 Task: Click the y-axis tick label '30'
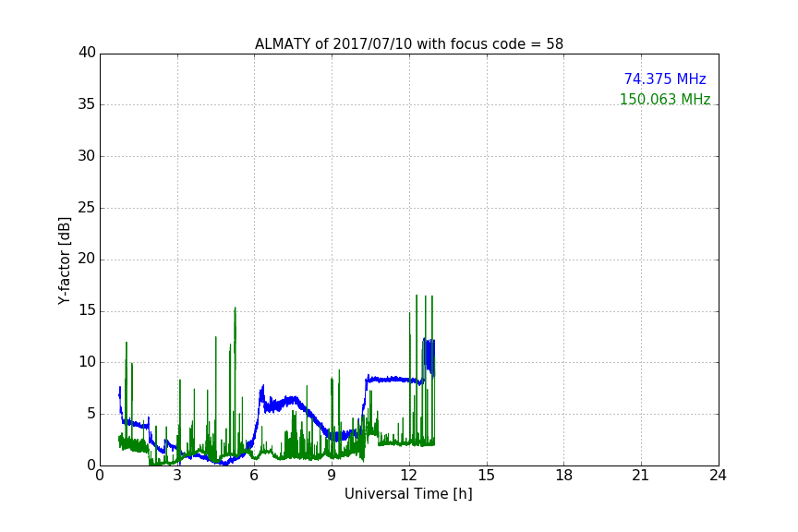(87, 156)
